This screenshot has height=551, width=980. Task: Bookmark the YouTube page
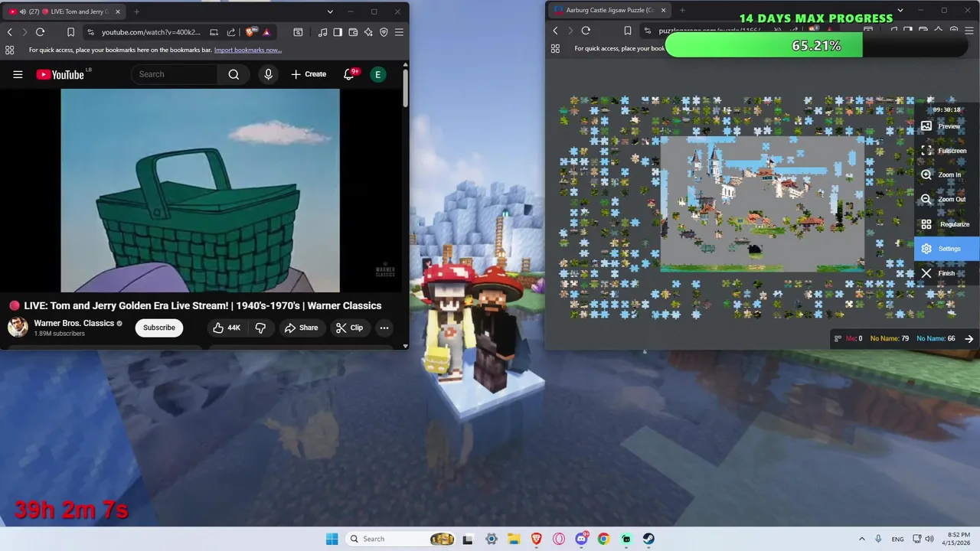click(70, 32)
